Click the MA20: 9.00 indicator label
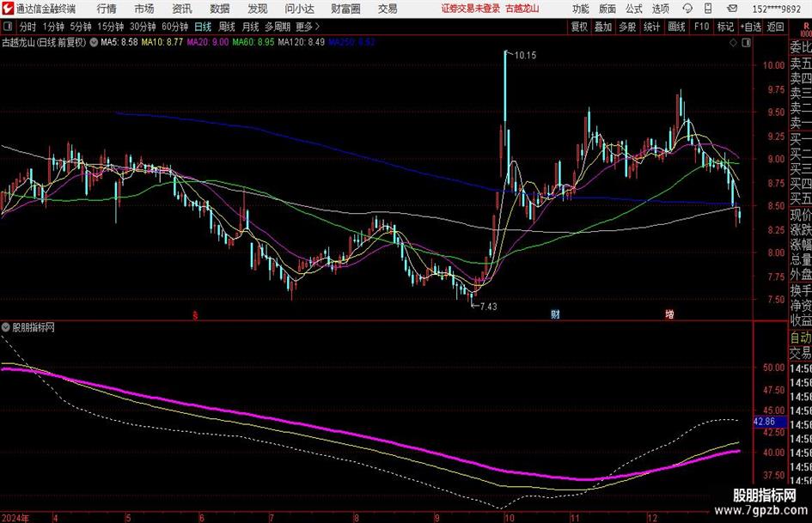This screenshot has height=523, width=812. (x=208, y=42)
